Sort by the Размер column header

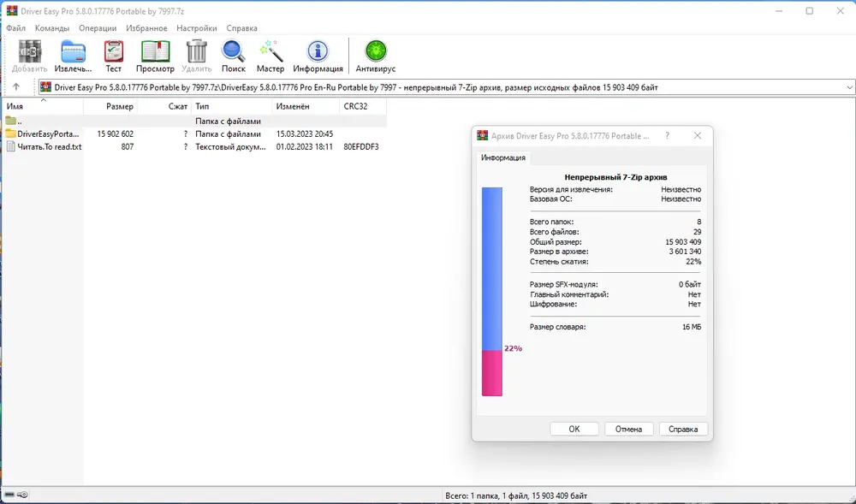coord(110,106)
